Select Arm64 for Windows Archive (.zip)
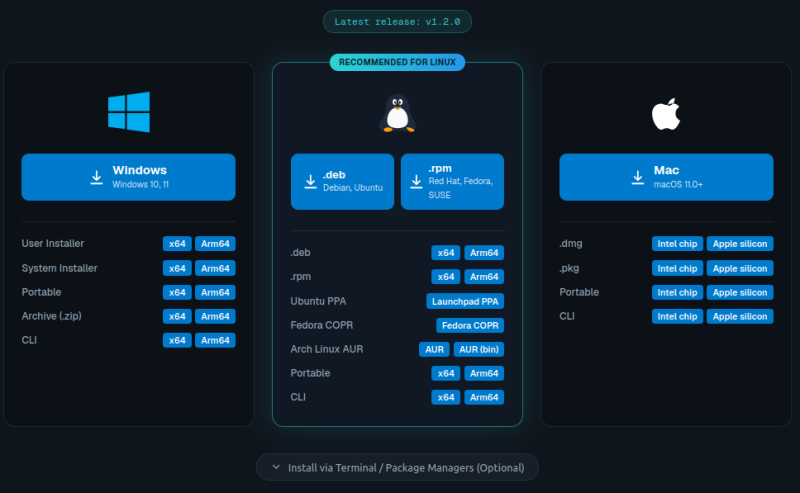The height and width of the screenshot is (493, 800). pyautogui.click(x=215, y=316)
